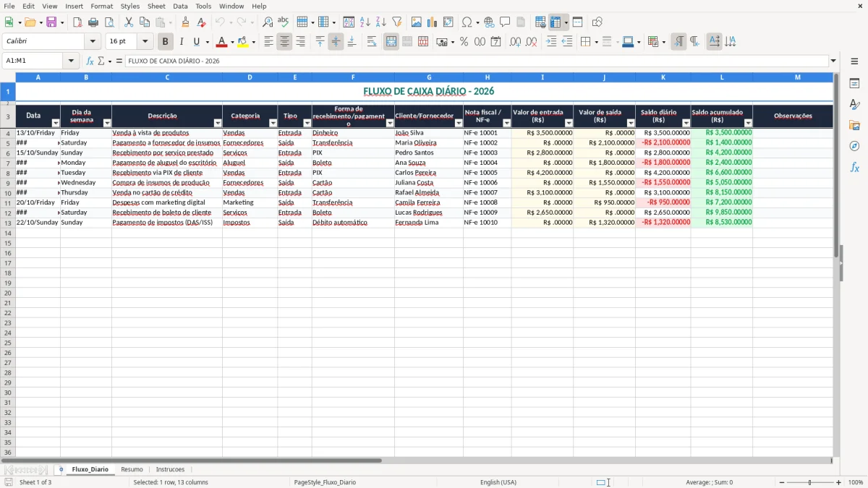Sort descending Z to A
Screen dimensions: 868x488
pyautogui.click(x=381, y=22)
